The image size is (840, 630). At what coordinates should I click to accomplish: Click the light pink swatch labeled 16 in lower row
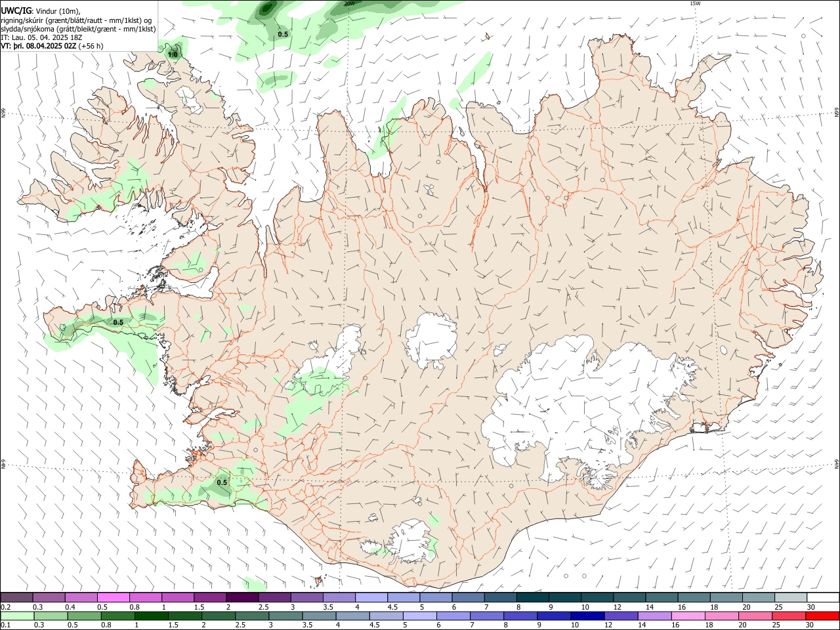click(689, 616)
